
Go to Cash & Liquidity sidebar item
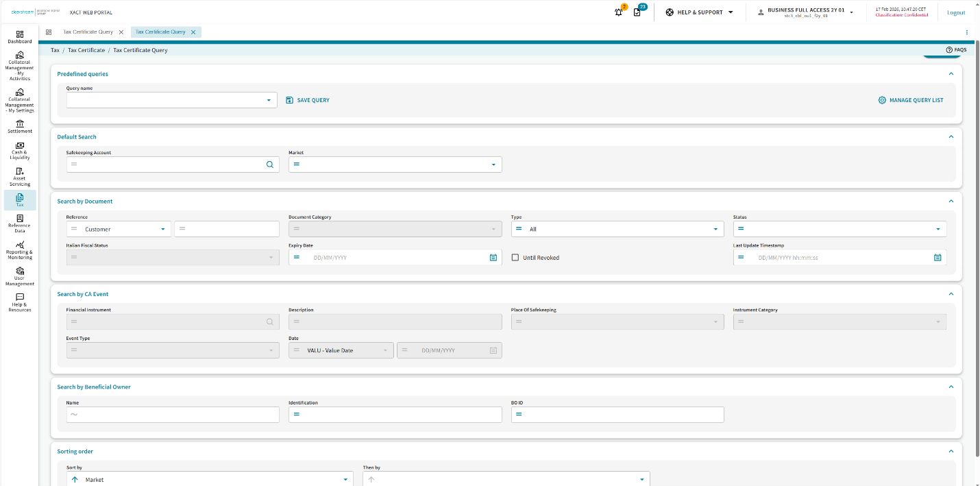(x=20, y=150)
